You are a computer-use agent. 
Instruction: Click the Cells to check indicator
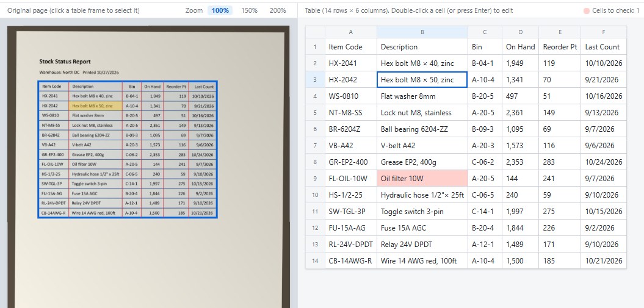[611, 10]
